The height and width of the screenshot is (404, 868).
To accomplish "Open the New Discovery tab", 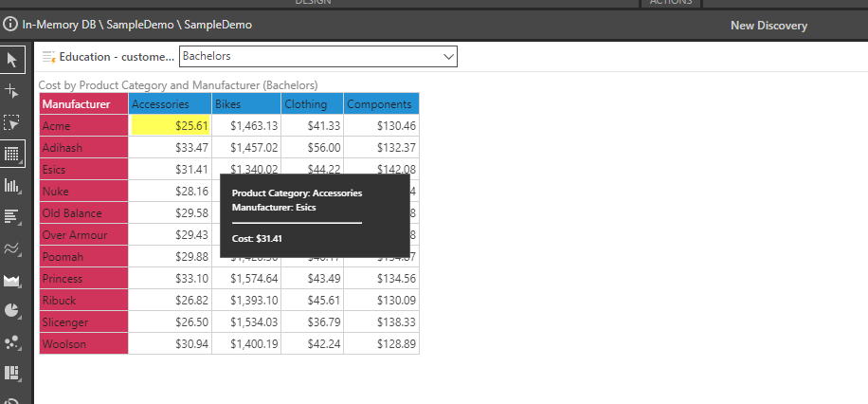I will (769, 26).
